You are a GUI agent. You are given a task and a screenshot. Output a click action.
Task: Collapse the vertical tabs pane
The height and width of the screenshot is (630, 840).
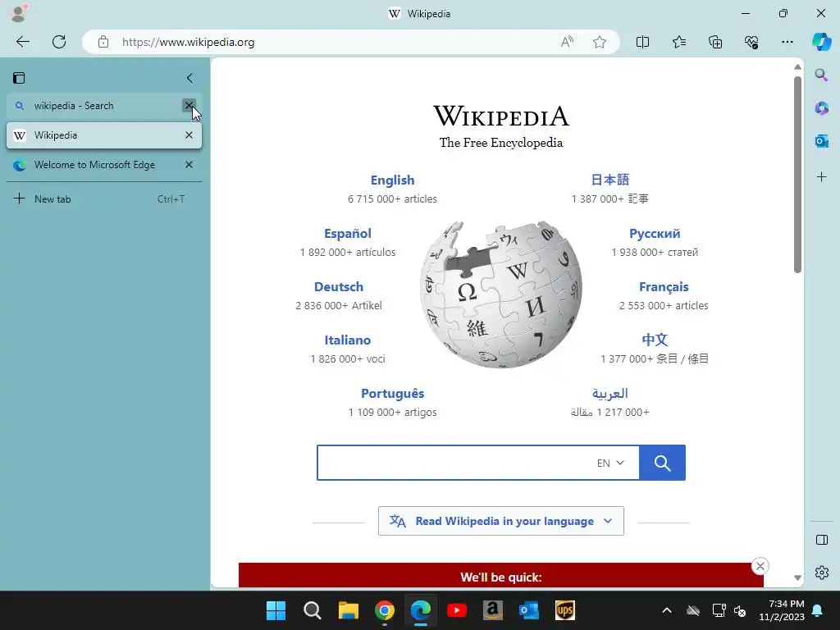pyautogui.click(x=189, y=78)
